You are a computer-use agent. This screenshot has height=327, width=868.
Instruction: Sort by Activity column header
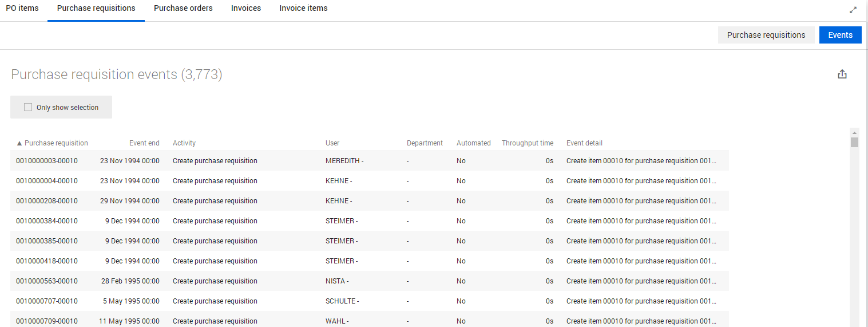click(x=184, y=143)
